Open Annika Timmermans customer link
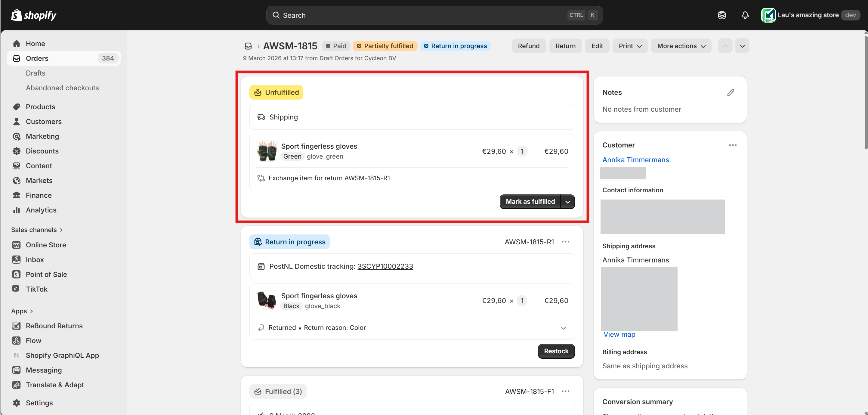 click(x=635, y=160)
